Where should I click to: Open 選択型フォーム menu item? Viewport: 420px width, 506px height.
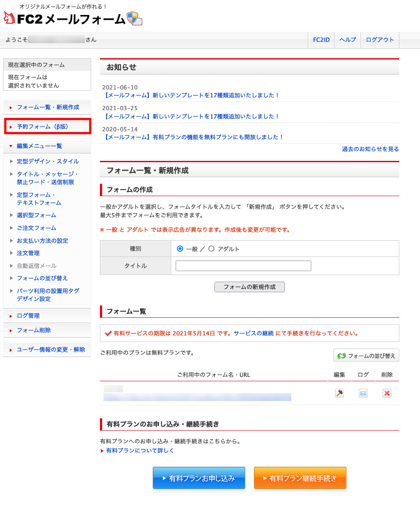(37, 215)
